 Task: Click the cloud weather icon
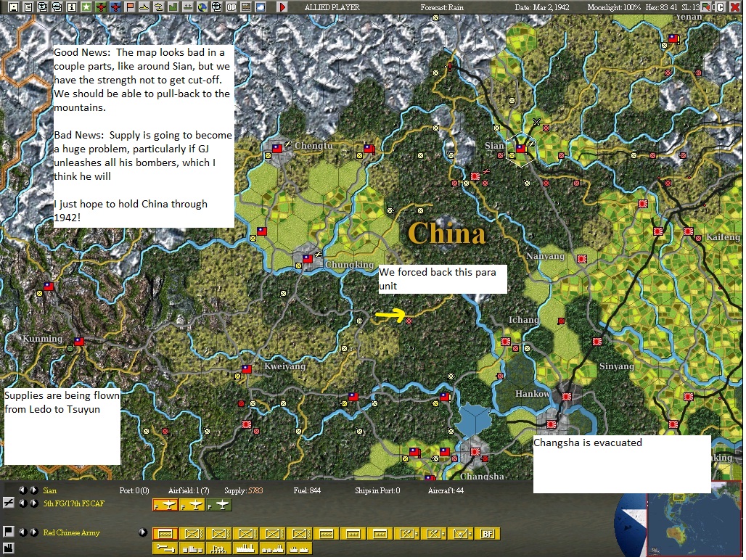click(x=261, y=7)
